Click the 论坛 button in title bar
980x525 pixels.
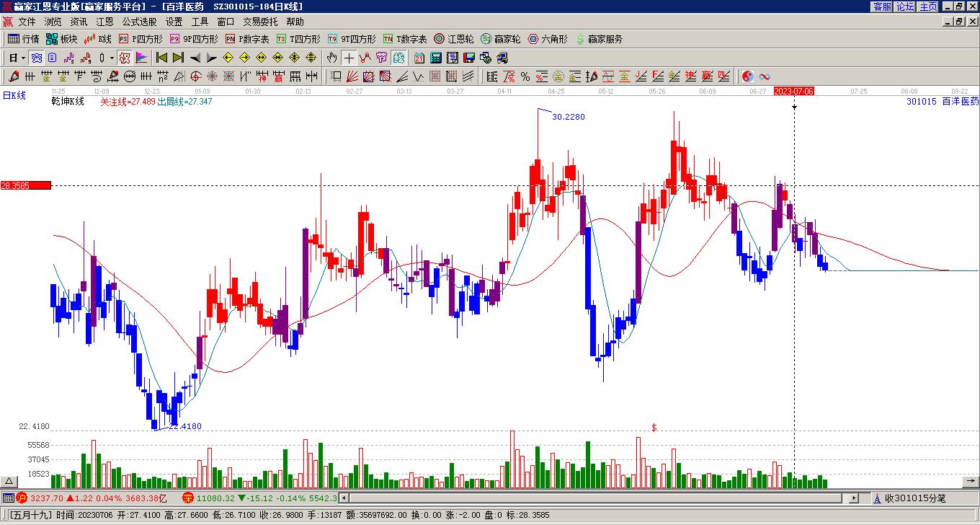click(905, 6)
